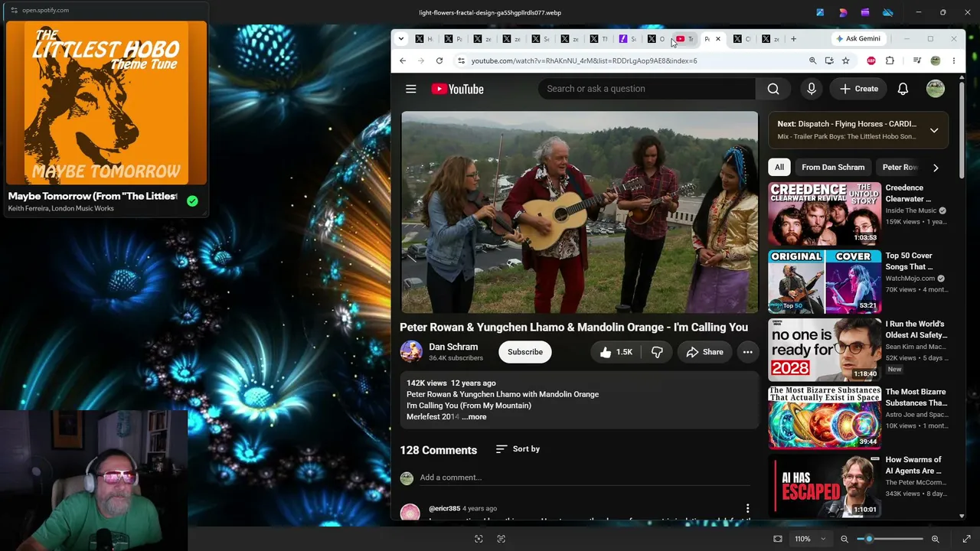This screenshot has width=980, height=551.
Task: Open the comments Sort by menu
Action: [x=518, y=449]
